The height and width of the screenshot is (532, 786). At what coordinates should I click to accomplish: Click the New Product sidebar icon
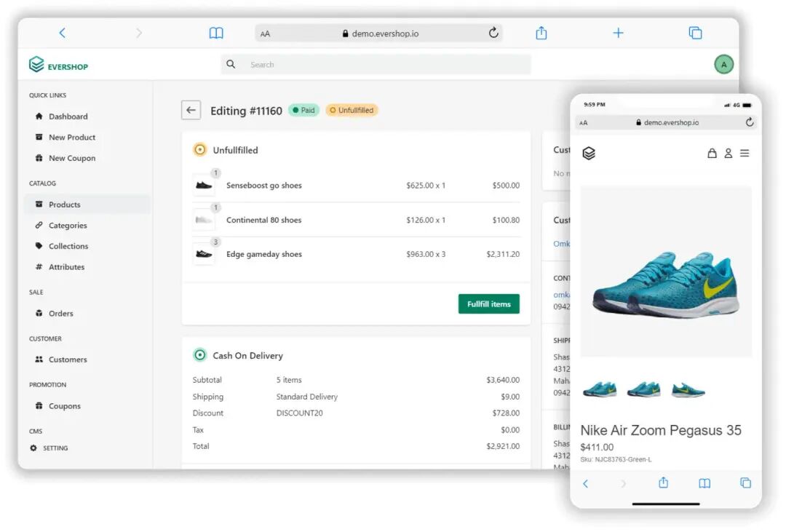39,137
